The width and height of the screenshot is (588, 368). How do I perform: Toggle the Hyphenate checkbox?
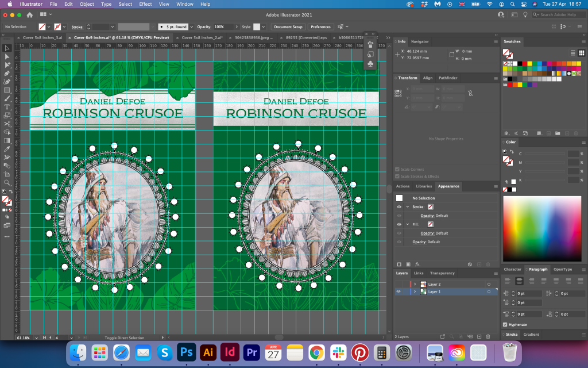click(x=505, y=324)
